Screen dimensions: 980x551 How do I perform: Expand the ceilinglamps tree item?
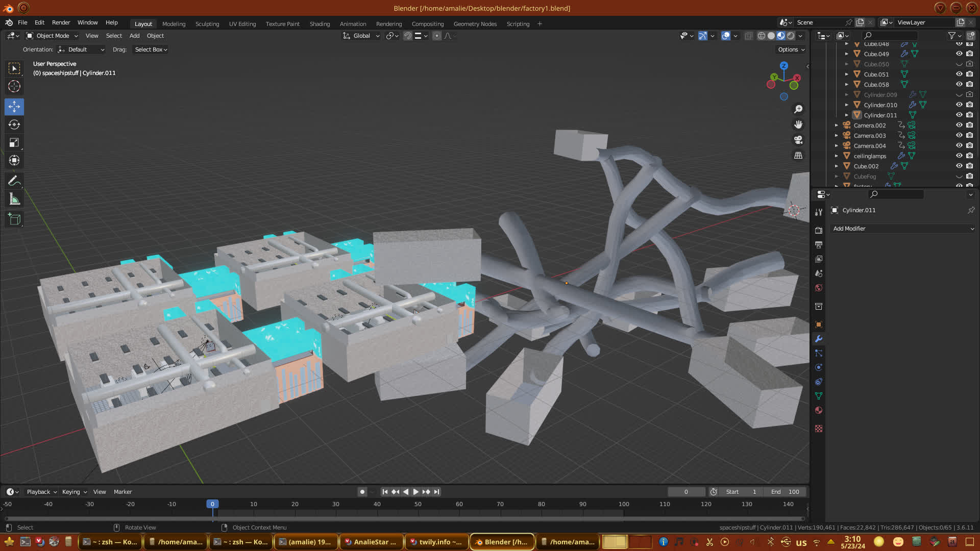click(836, 156)
